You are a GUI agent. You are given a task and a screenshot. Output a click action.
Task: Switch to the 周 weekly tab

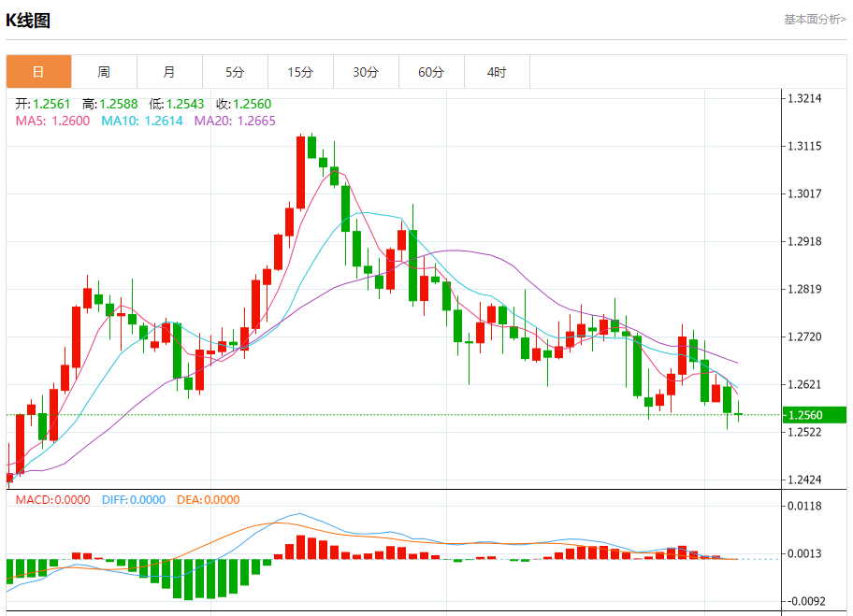pyautogui.click(x=104, y=71)
